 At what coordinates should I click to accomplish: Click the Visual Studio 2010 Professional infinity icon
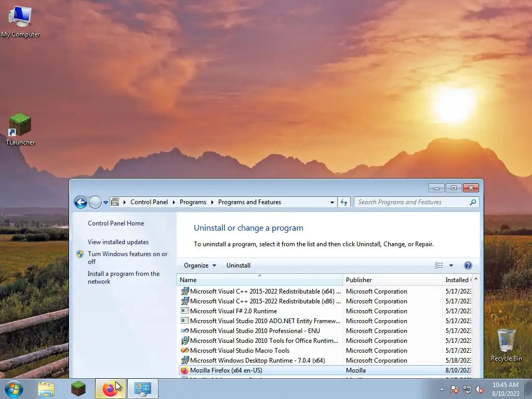tap(184, 331)
